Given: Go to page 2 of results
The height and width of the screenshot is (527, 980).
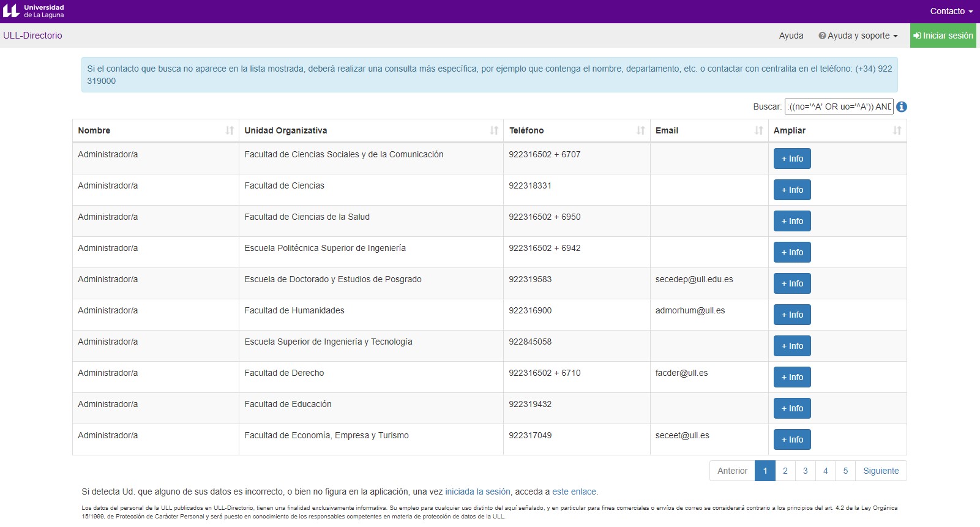Looking at the screenshot, I should [785, 471].
